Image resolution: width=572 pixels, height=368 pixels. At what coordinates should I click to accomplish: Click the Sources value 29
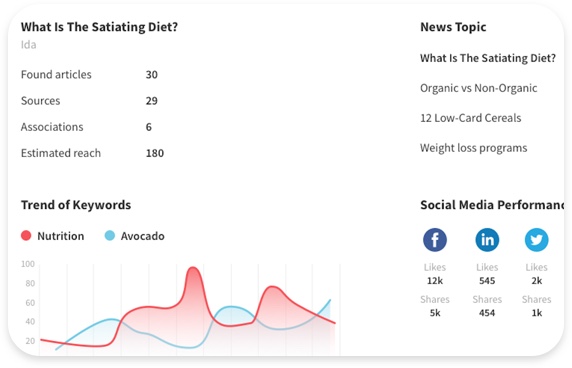tap(152, 101)
